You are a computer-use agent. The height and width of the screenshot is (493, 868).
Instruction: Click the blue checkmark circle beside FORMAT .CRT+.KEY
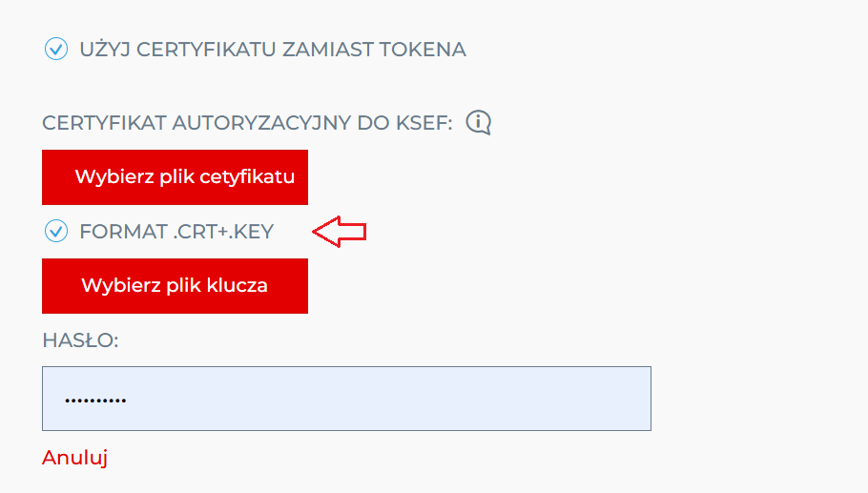(56, 231)
